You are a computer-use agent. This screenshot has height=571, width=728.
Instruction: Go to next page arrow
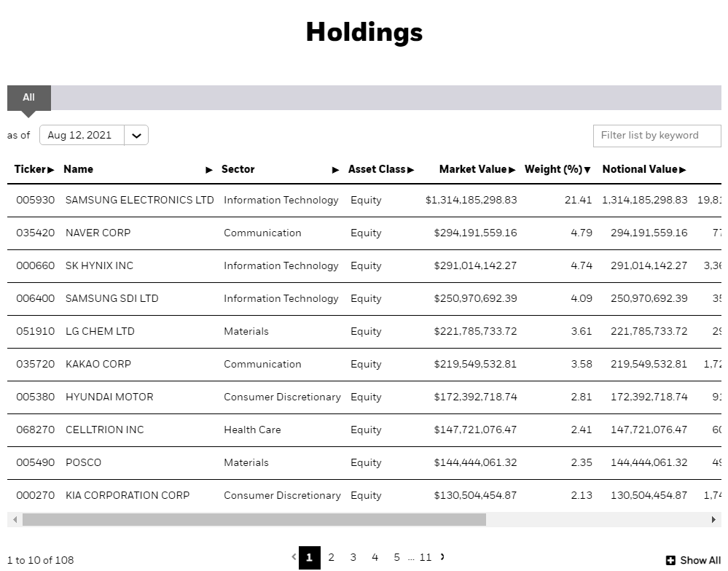tap(442, 556)
